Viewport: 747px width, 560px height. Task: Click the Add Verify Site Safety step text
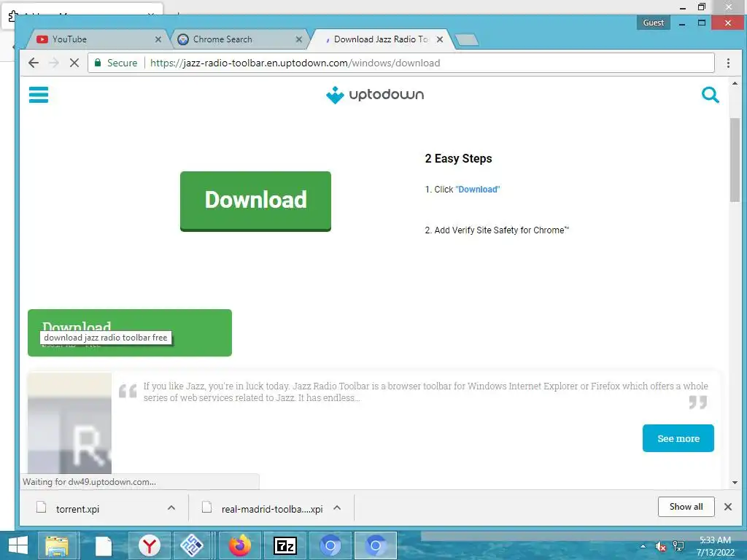click(x=496, y=230)
